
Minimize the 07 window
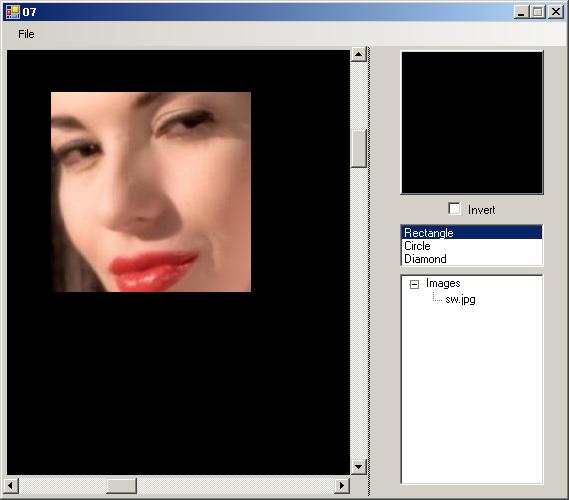pyautogui.click(x=521, y=12)
